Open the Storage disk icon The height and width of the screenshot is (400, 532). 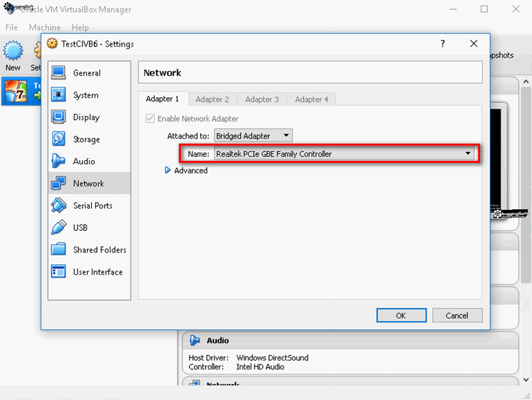(x=58, y=139)
